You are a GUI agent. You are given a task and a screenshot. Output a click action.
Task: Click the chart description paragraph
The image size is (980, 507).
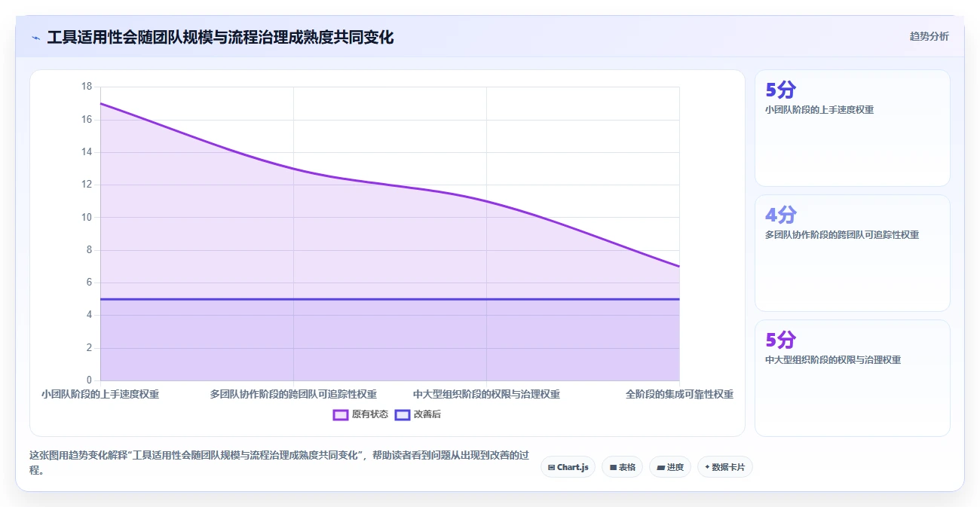[279, 463]
